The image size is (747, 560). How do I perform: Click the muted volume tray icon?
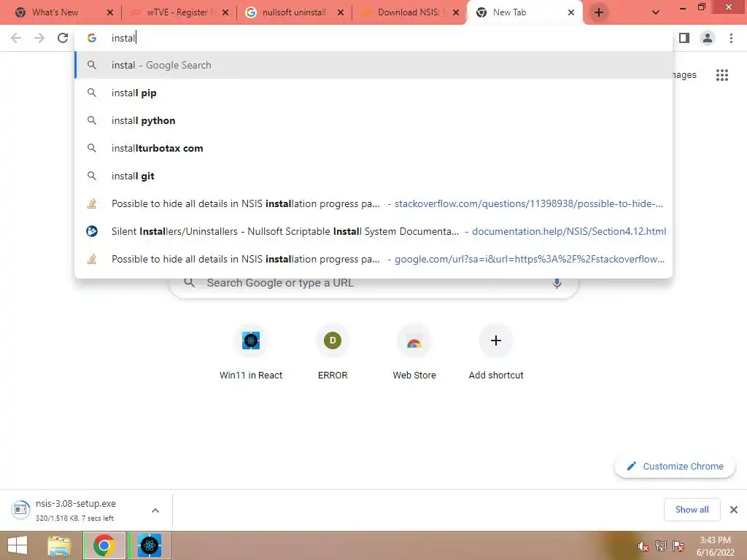[x=643, y=546]
